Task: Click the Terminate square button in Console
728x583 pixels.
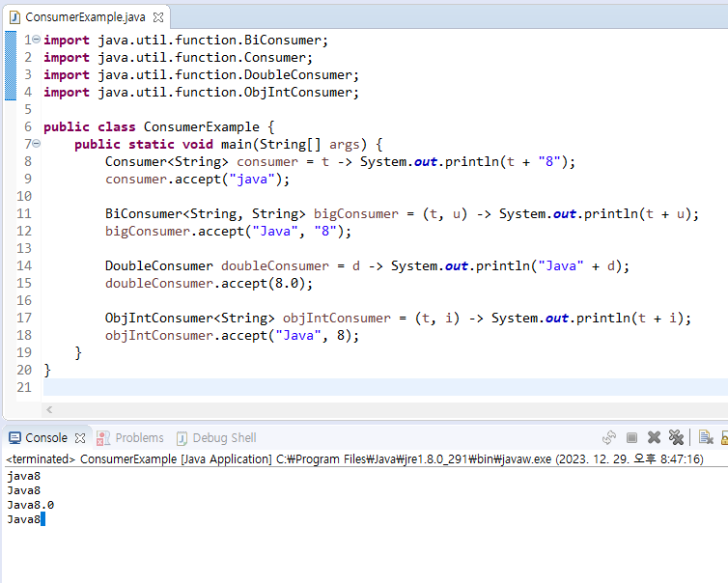Action: 631,437
